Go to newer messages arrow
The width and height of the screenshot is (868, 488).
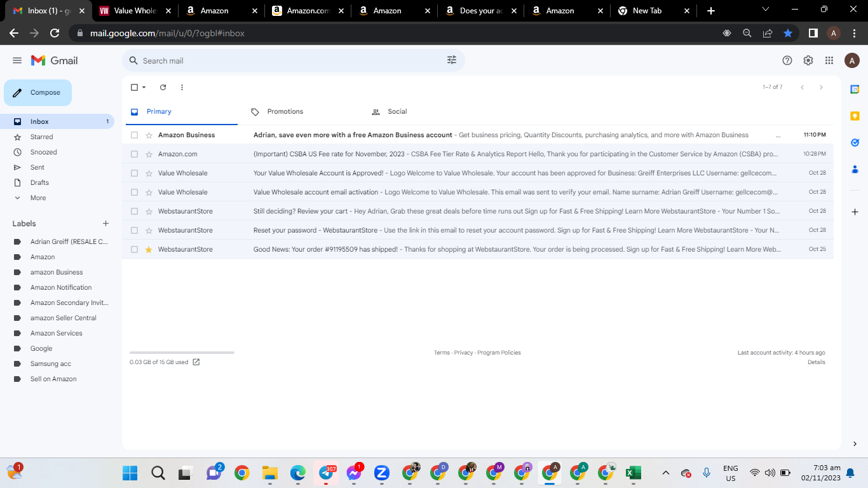803,87
